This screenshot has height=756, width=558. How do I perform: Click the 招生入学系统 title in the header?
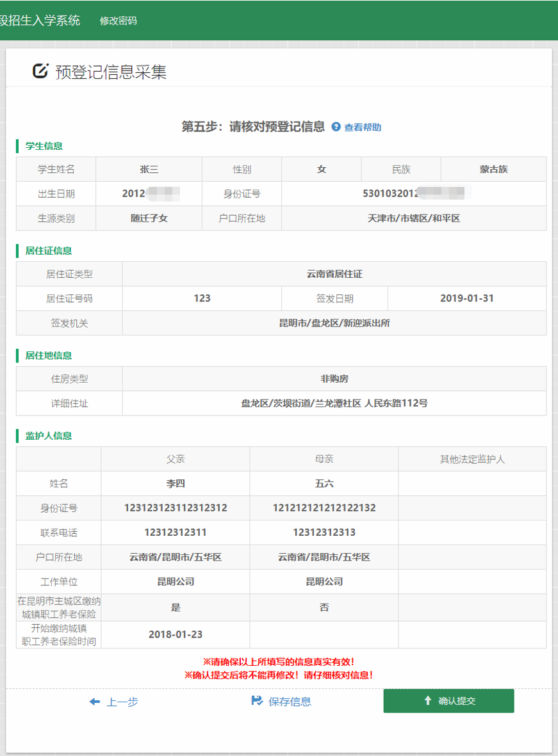coord(38,20)
